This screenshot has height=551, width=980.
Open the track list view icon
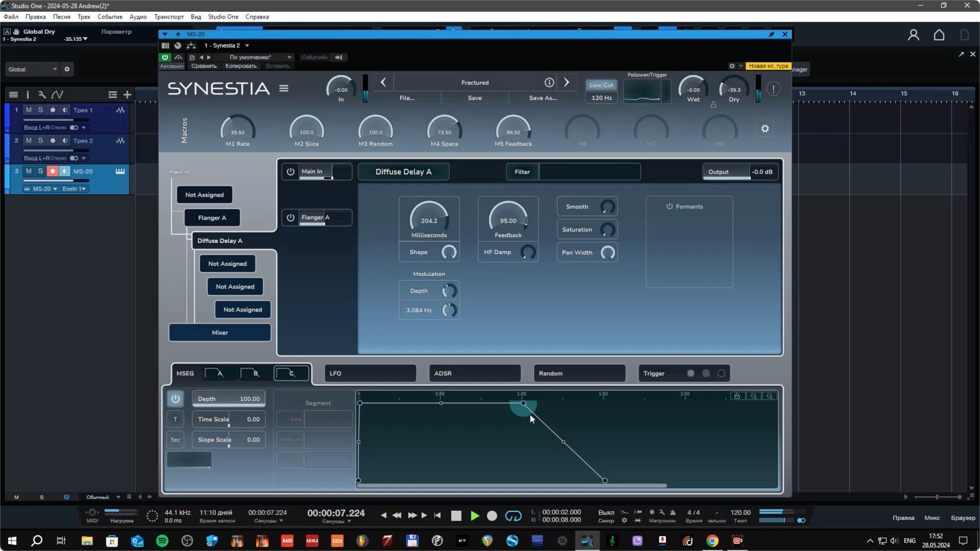pyautogui.click(x=13, y=94)
